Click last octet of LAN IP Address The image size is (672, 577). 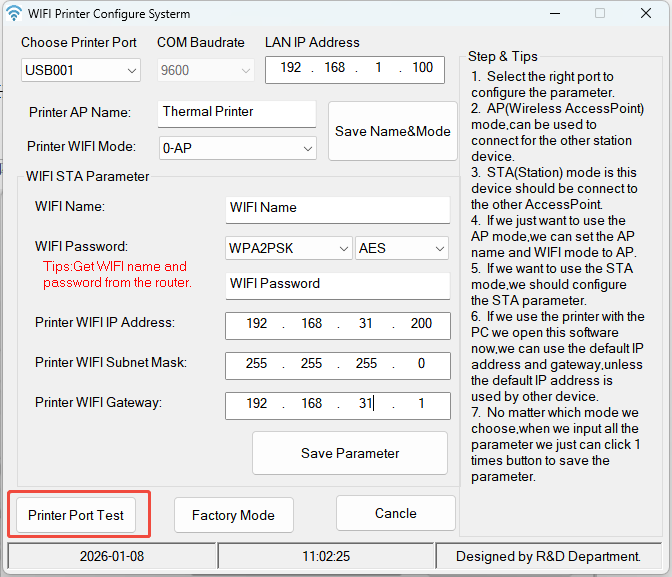click(x=422, y=68)
